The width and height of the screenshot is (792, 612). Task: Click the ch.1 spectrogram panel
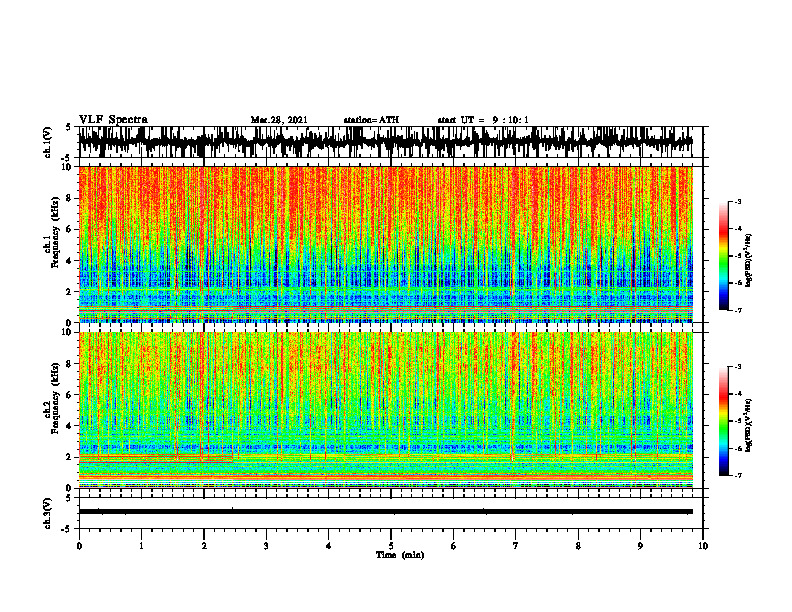click(x=386, y=244)
